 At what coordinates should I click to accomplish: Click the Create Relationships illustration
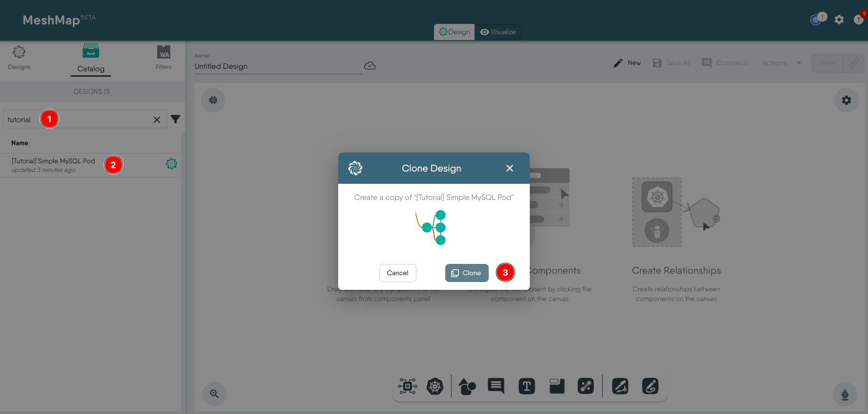[676, 212]
